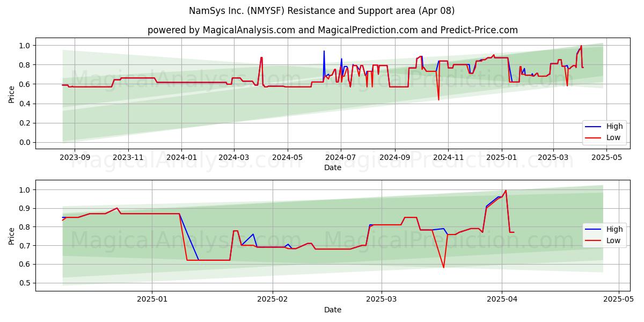
Task: Click the 2025-05 tick label in bottom chart
Action: [619, 299]
